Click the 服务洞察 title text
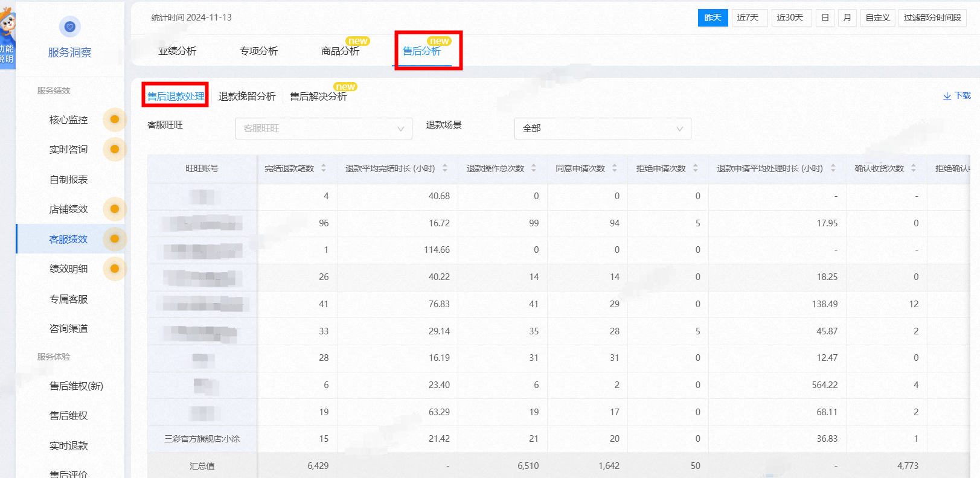Image resolution: width=980 pixels, height=478 pixels. (70, 53)
